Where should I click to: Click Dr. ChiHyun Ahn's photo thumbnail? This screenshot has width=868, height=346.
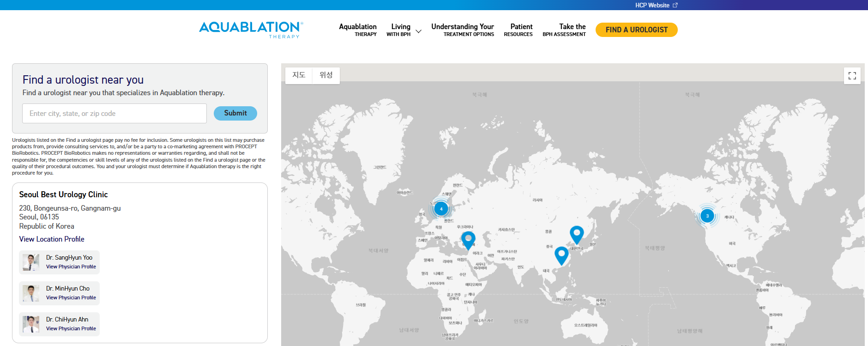[x=31, y=324]
